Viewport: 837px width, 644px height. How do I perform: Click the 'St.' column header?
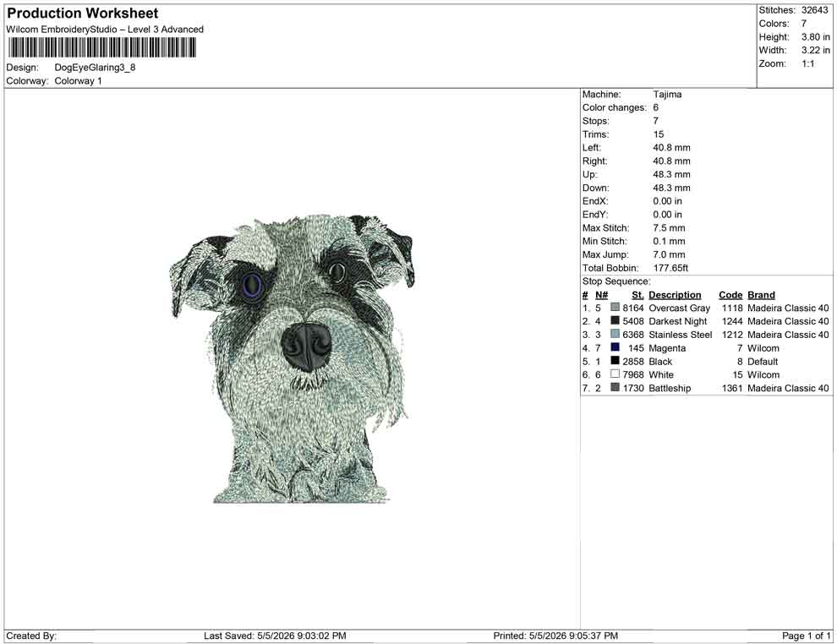coord(637,294)
